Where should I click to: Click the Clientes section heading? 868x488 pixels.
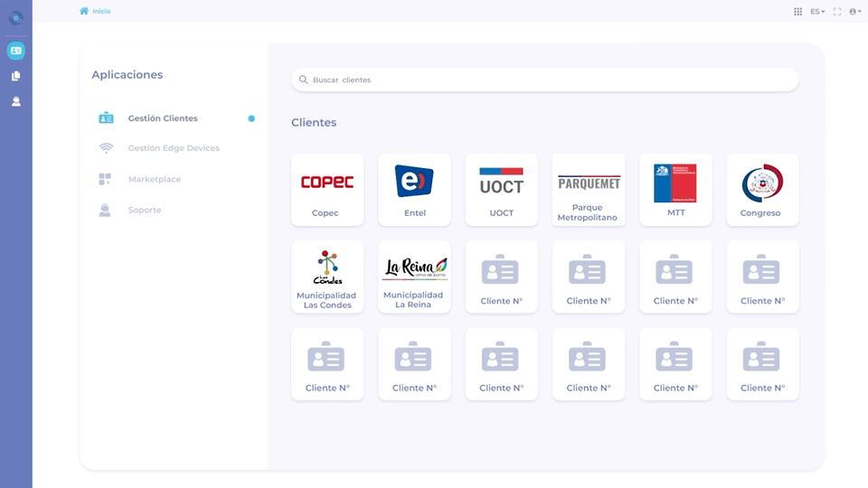pyautogui.click(x=314, y=122)
